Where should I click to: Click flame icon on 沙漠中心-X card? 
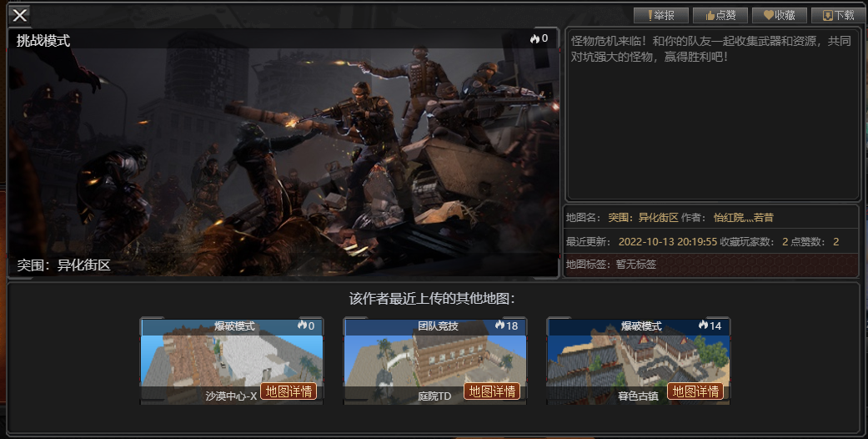[302, 325]
